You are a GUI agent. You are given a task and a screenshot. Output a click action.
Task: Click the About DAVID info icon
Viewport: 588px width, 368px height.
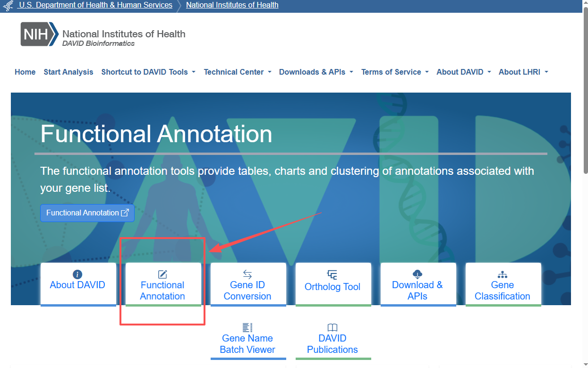click(x=77, y=274)
